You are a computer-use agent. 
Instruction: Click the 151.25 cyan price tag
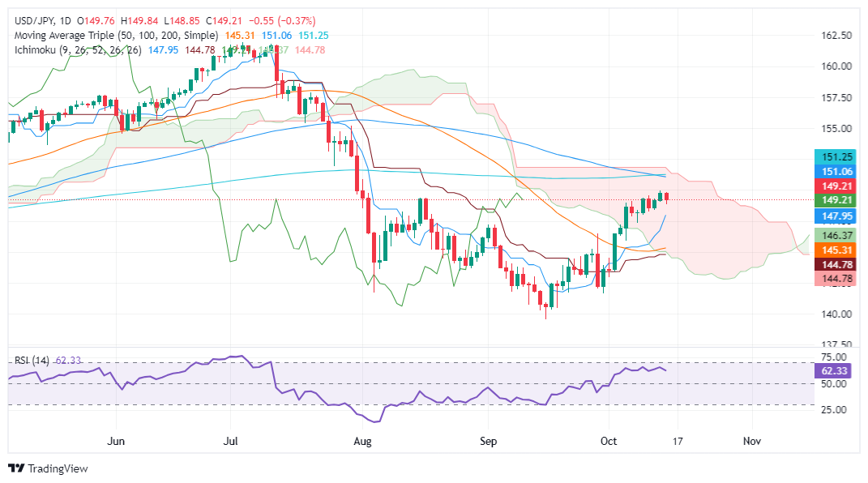pyautogui.click(x=836, y=156)
